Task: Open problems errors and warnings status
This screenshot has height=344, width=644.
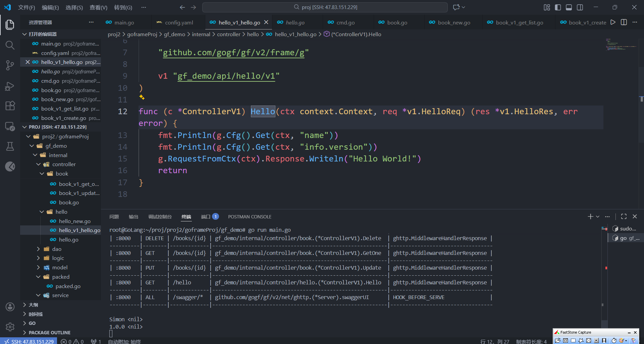Action: point(72,341)
